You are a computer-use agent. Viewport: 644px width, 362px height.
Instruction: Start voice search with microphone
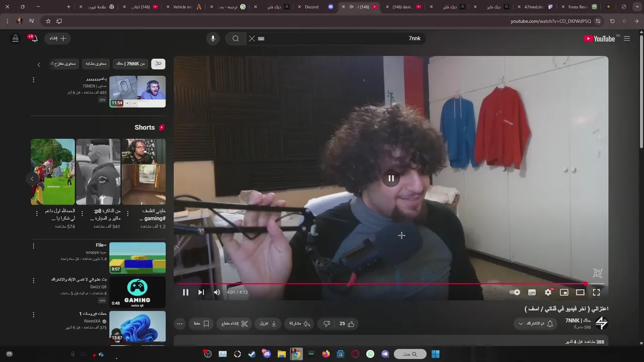click(x=213, y=38)
